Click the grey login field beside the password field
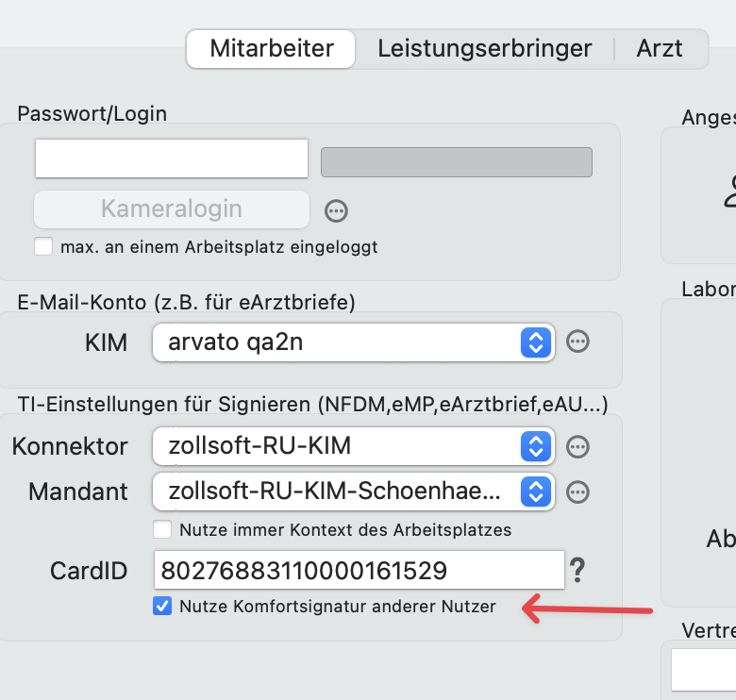The height and width of the screenshot is (700, 736). [x=457, y=162]
